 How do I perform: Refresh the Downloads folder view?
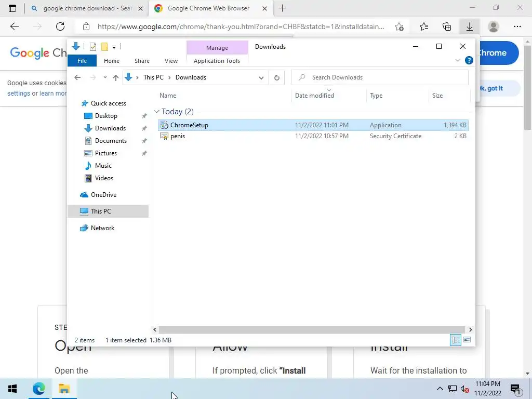point(277,78)
